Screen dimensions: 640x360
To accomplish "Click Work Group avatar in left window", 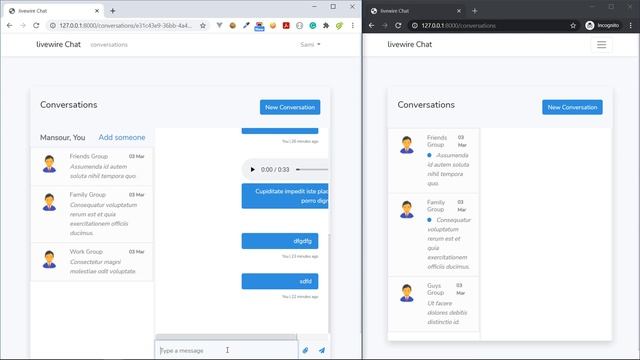I will click(x=49, y=259).
